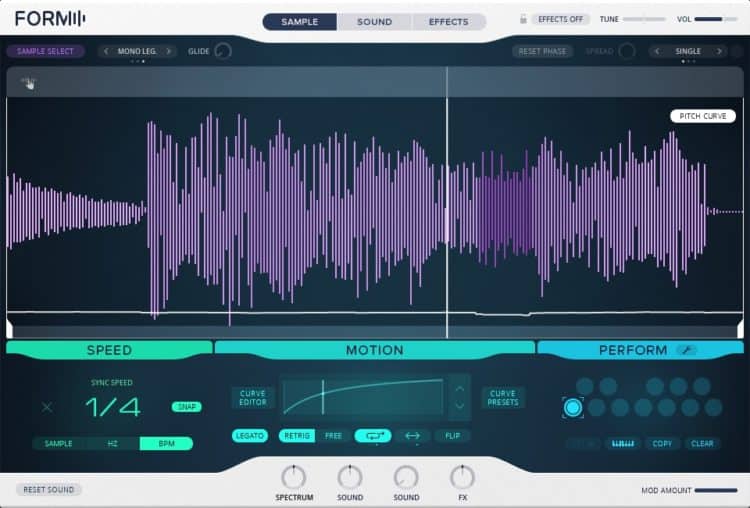Screen dimensions: 750x508
Task: Click the SAMPLE SELECT button
Action: tap(45, 51)
